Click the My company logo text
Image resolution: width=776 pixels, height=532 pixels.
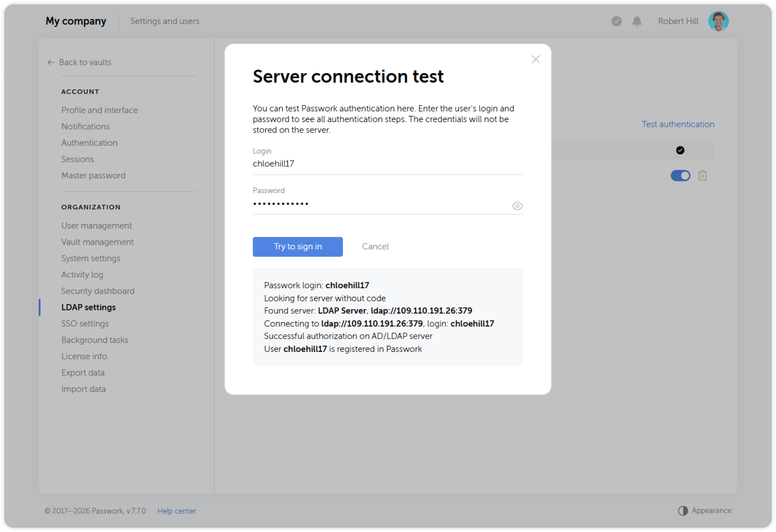pyautogui.click(x=76, y=21)
